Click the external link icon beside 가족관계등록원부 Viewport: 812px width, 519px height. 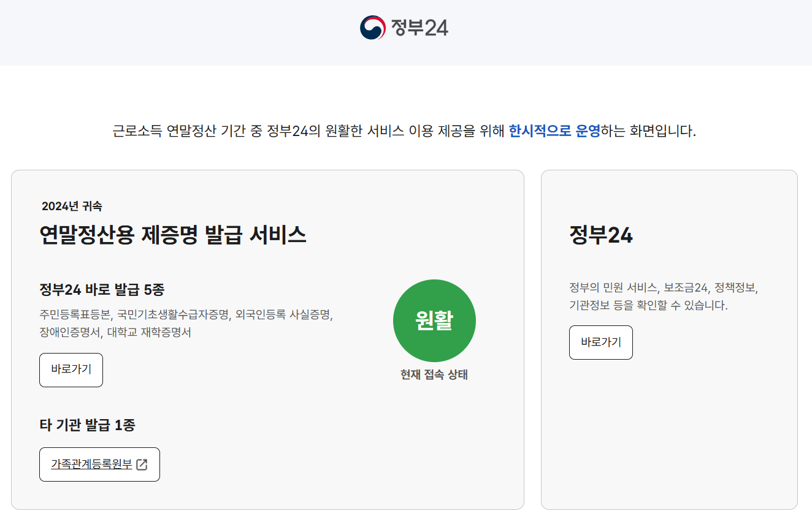click(142, 464)
